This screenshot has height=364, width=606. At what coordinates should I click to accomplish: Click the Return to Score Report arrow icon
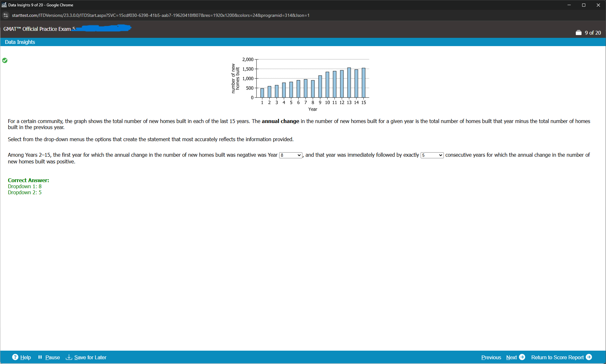click(x=589, y=357)
